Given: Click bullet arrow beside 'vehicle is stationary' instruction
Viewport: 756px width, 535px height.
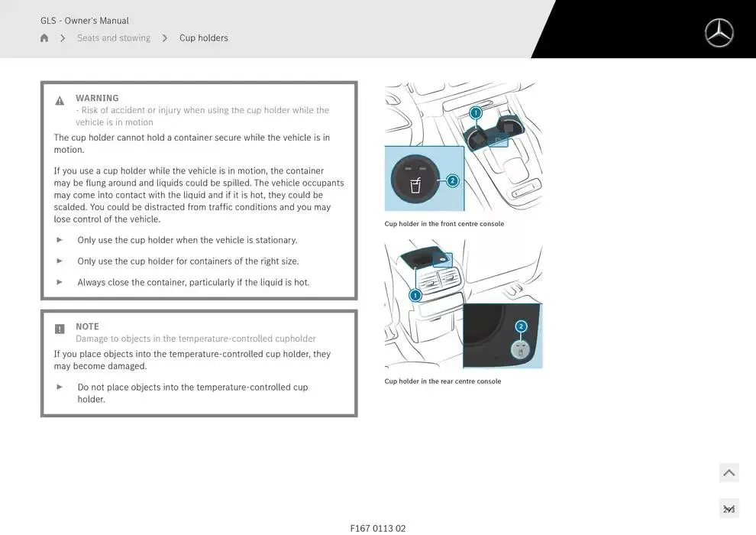Looking at the screenshot, I should click(60, 240).
